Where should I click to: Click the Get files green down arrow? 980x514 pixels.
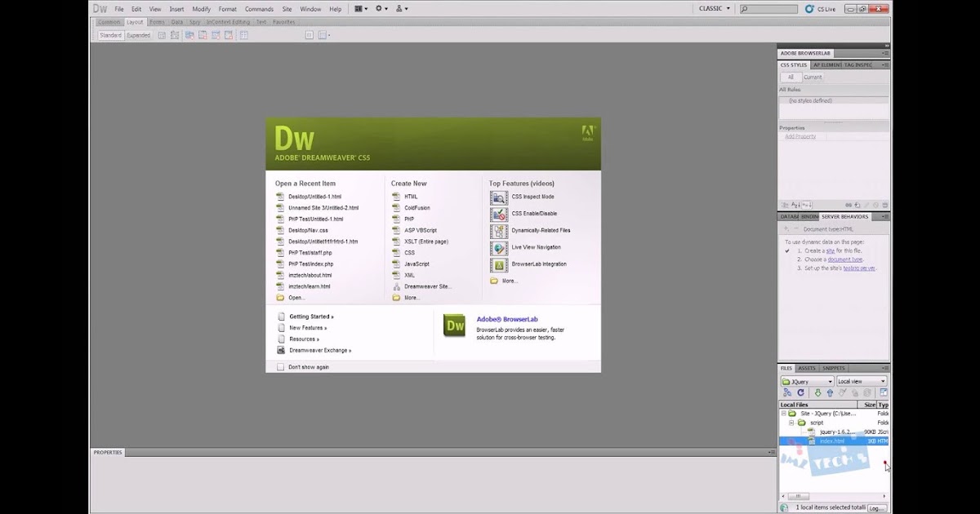tap(817, 393)
